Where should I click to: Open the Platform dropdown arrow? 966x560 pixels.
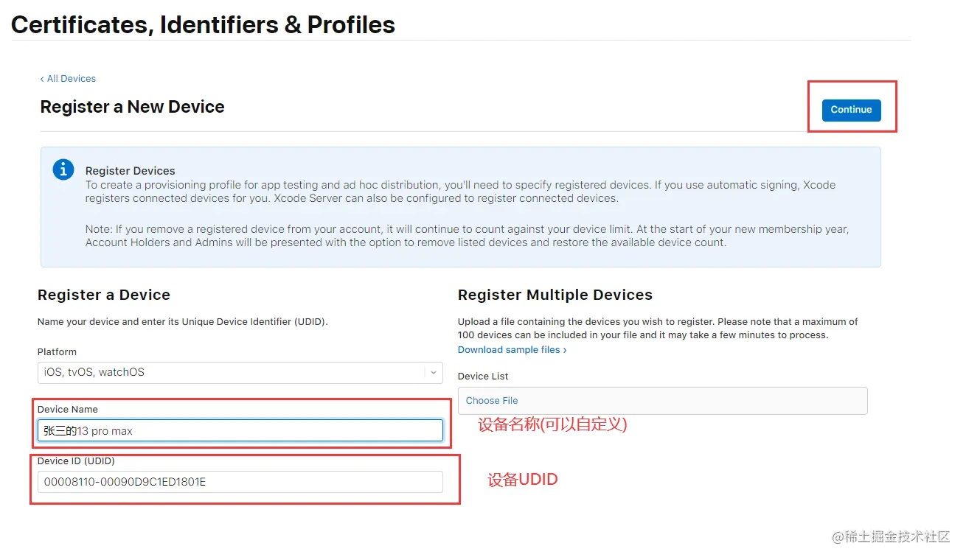coord(434,372)
